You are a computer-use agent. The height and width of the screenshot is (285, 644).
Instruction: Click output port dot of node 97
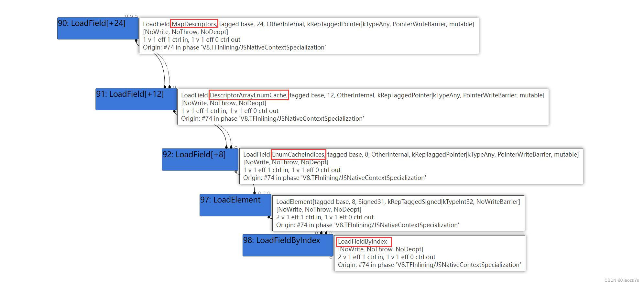pos(269,217)
